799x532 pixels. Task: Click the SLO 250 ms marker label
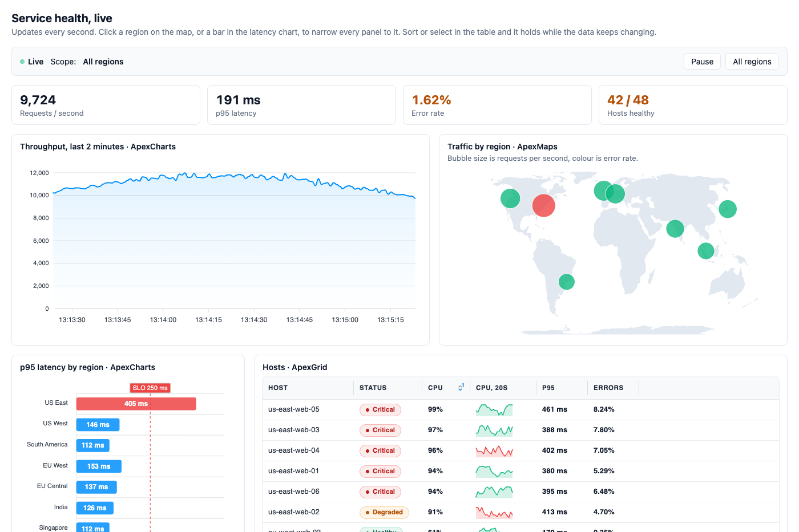point(150,388)
